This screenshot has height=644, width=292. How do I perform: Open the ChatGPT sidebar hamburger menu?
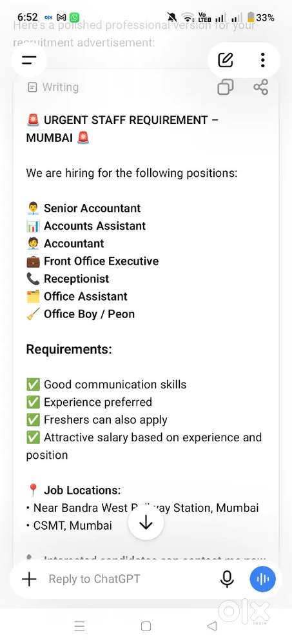[x=29, y=61]
